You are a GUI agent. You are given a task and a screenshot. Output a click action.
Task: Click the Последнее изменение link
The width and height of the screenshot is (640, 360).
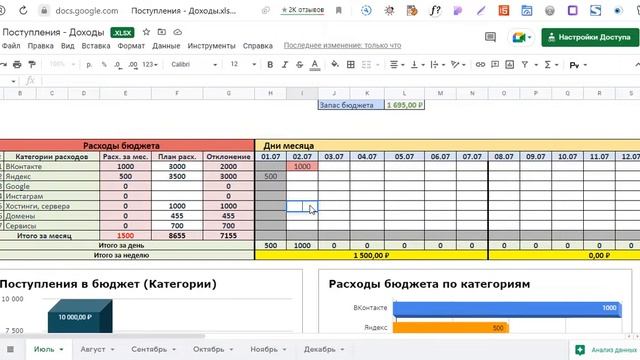coord(342,45)
